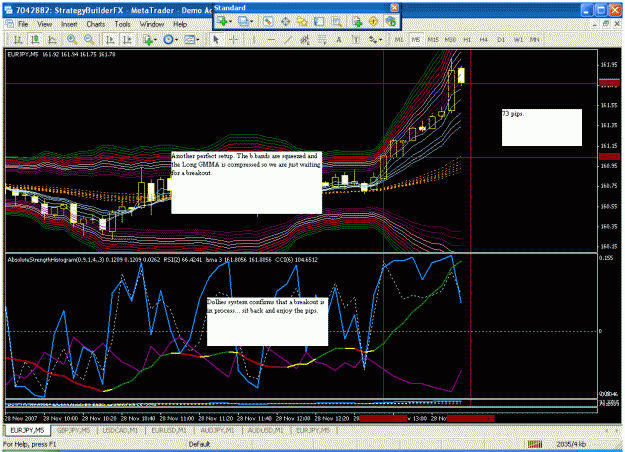Switch to the AUDJPY,M1 chart tab

pos(217,430)
